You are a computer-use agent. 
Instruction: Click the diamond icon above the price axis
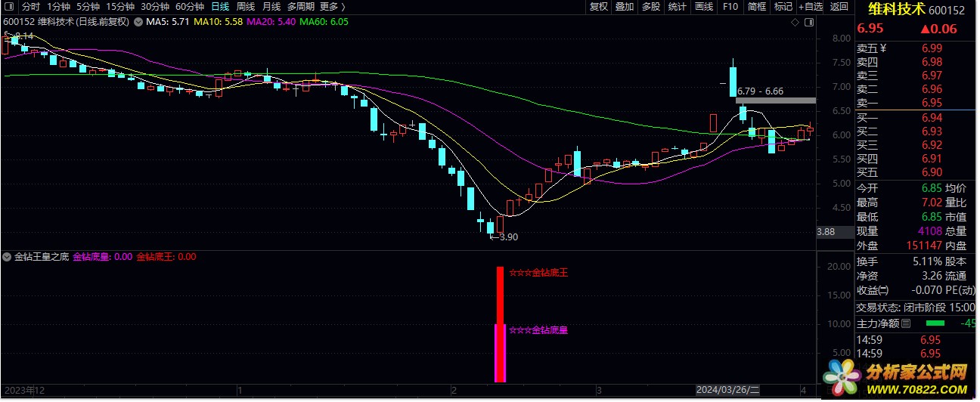pyautogui.click(x=795, y=23)
